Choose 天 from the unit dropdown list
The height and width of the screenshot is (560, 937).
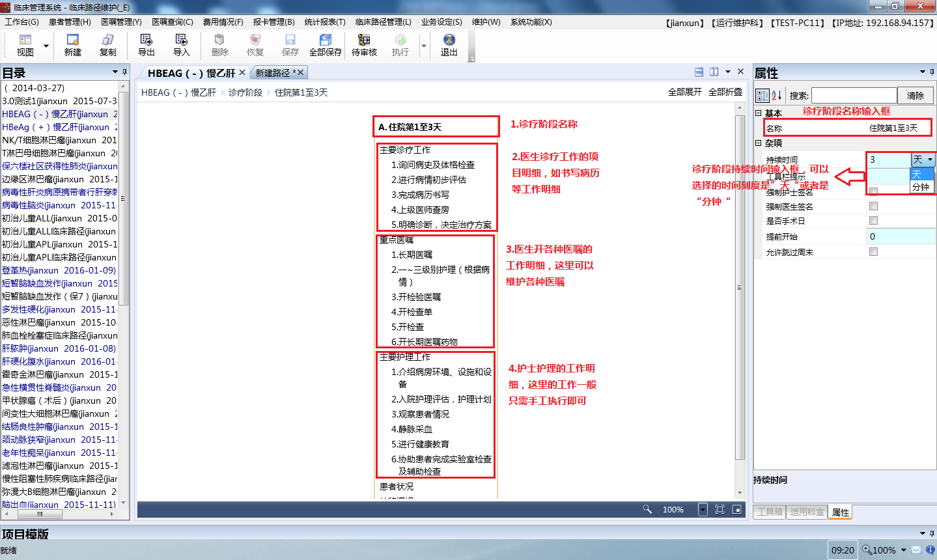tap(921, 175)
